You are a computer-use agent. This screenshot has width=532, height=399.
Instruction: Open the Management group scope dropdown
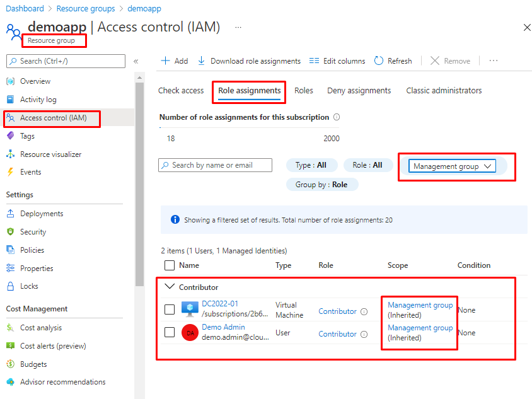[x=452, y=166]
